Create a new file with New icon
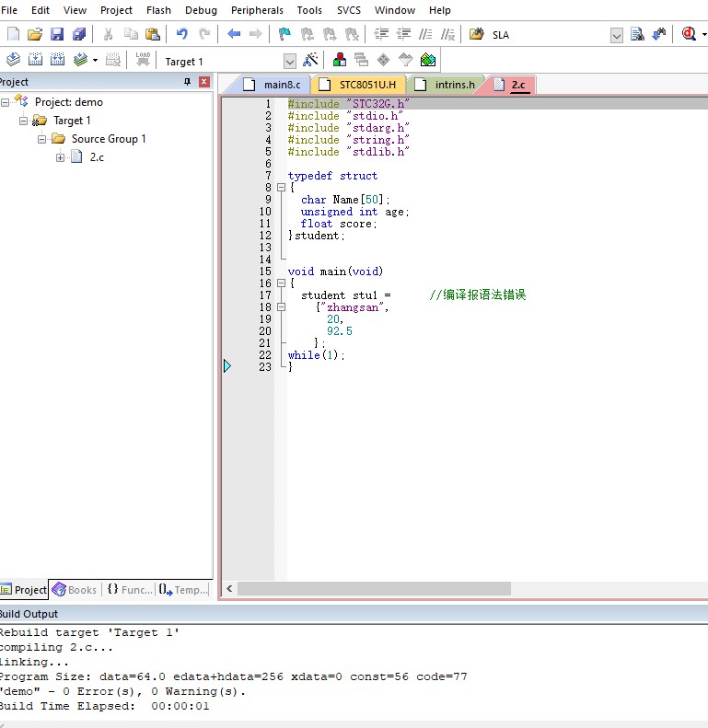 [x=14, y=34]
